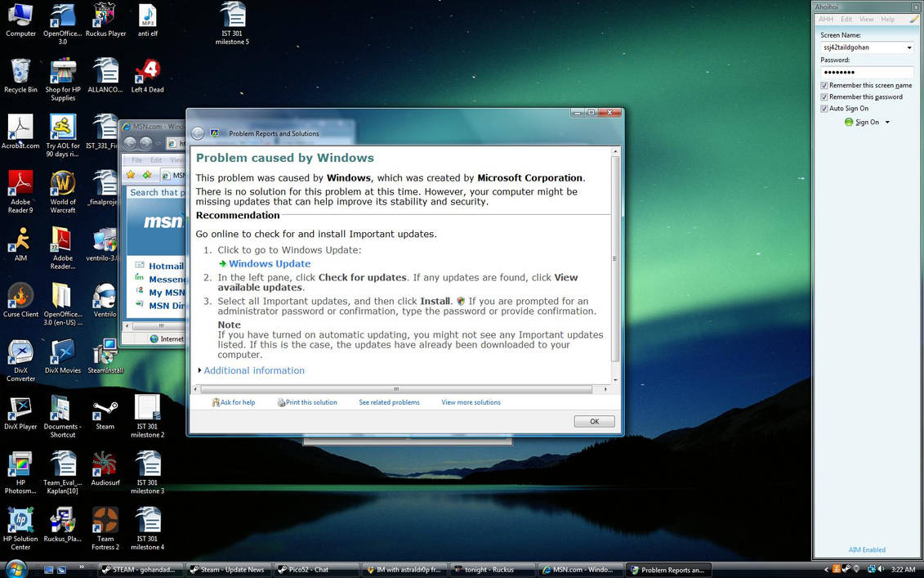Select the Adobe Reader 9 desktop icon
The image size is (924, 578).
tap(20, 191)
